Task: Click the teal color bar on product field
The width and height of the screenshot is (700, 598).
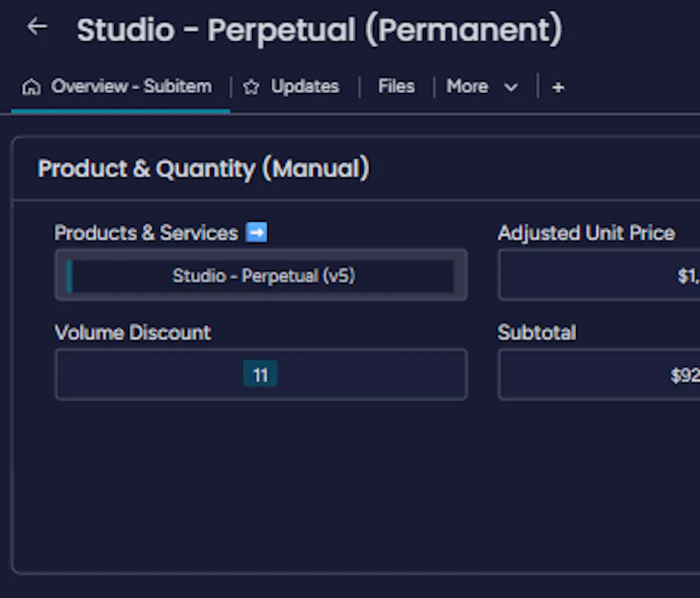Action: 69,276
